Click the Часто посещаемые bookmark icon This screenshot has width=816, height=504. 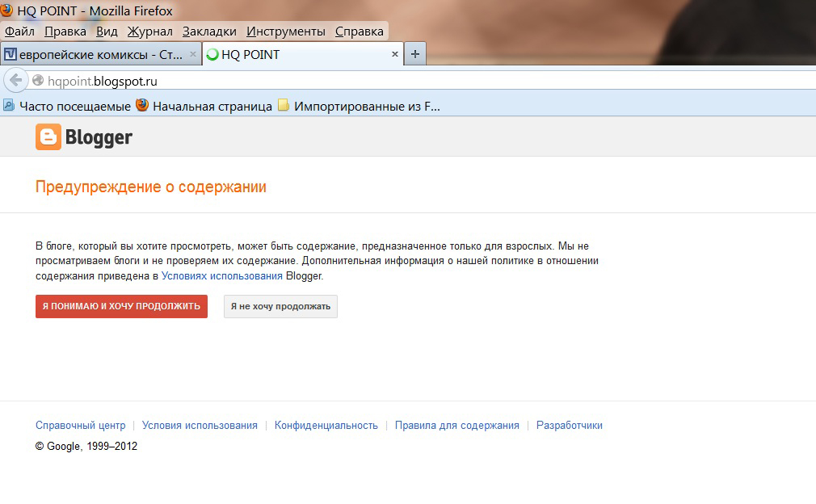[x=9, y=106]
